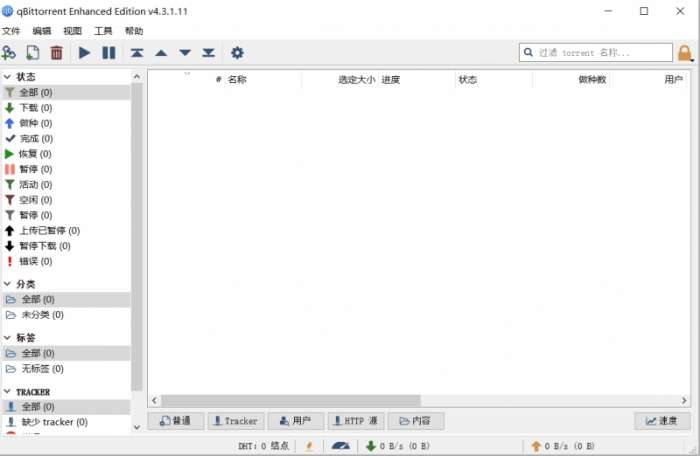This screenshot has width=700, height=456.
Task: Select the 无标签 (0) item
Action: pos(66,368)
